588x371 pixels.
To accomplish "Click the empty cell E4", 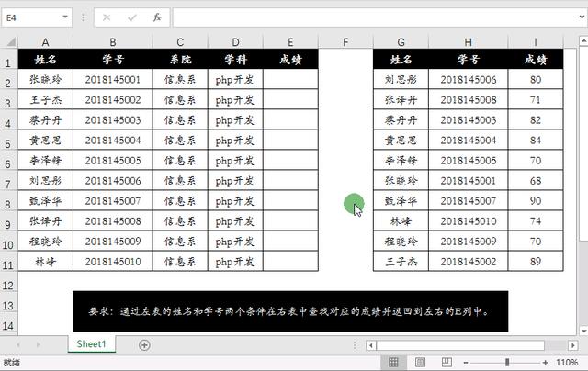I will coord(290,120).
